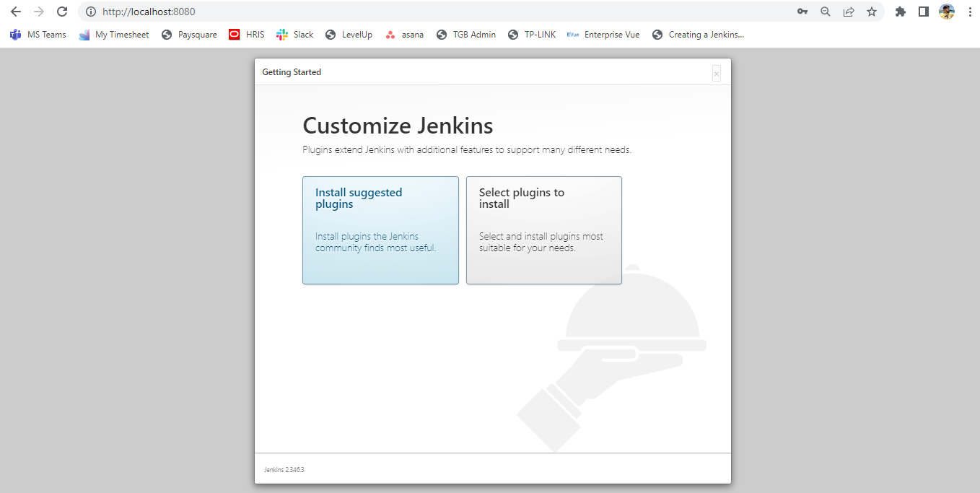Open the Enterprise Vue bookmark
The image size is (980, 493).
click(603, 34)
